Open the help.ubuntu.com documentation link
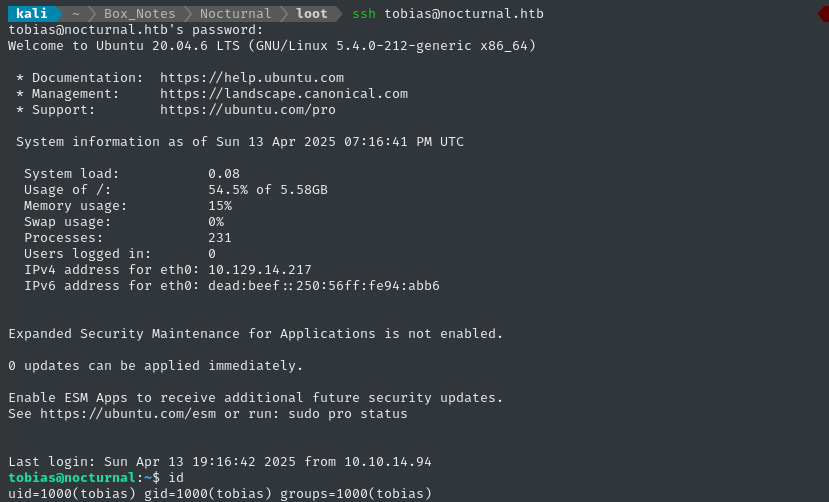 click(x=252, y=78)
